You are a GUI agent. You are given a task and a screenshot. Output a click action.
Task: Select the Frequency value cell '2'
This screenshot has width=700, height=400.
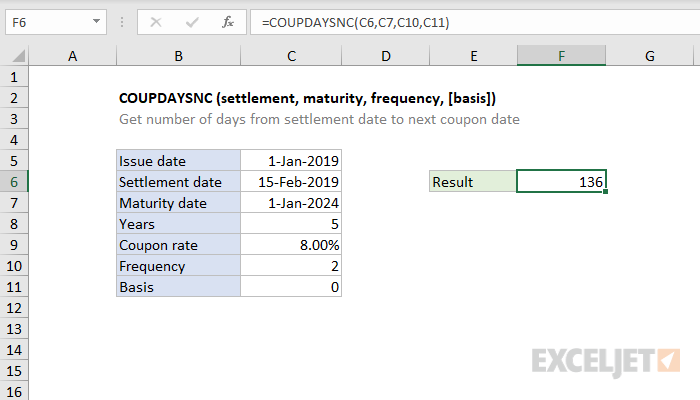pos(291,266)
